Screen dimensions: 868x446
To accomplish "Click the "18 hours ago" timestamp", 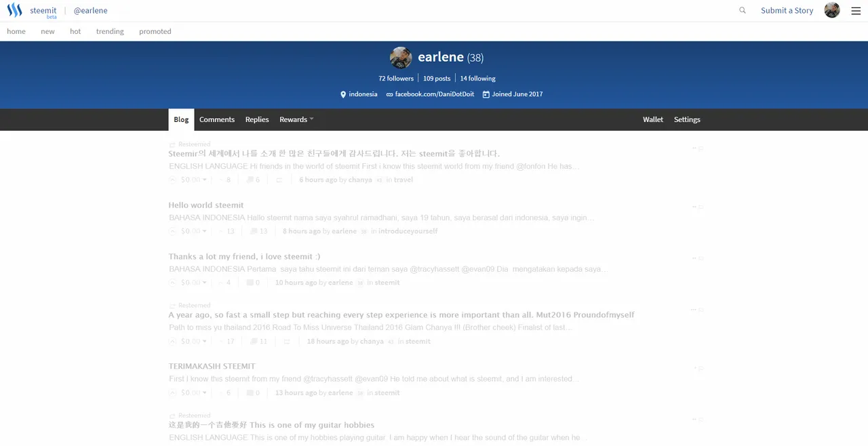I will (328, 342).
